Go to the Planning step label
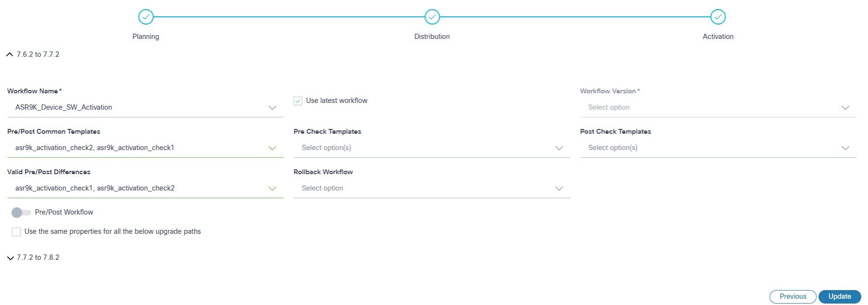The height and width of the screenshot is (305, 868). 146,37
